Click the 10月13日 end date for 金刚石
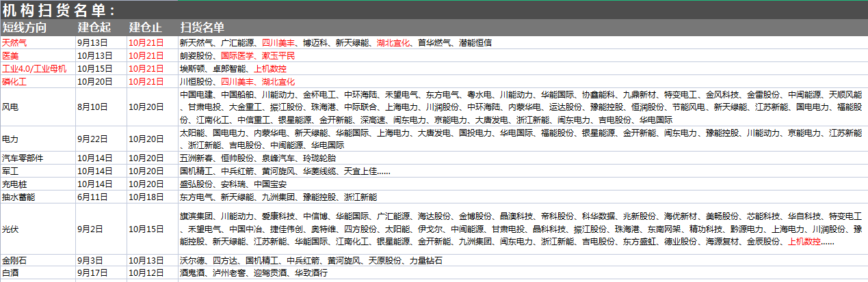 pos(152,261)
